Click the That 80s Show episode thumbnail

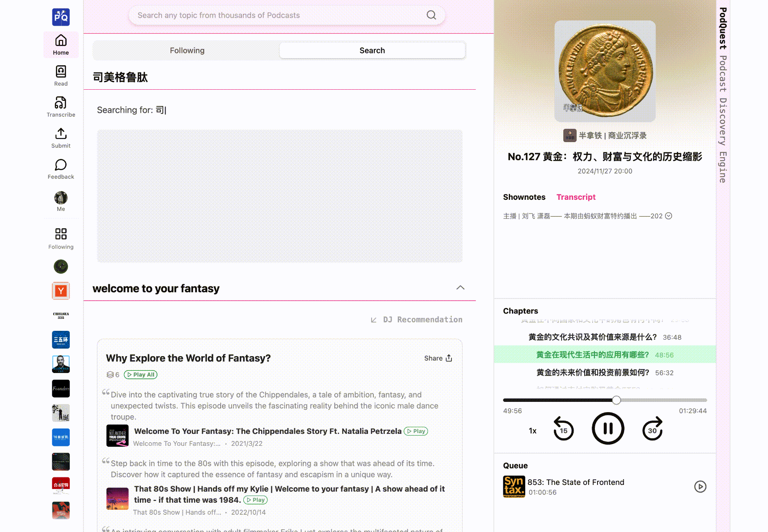coord(117,499)
